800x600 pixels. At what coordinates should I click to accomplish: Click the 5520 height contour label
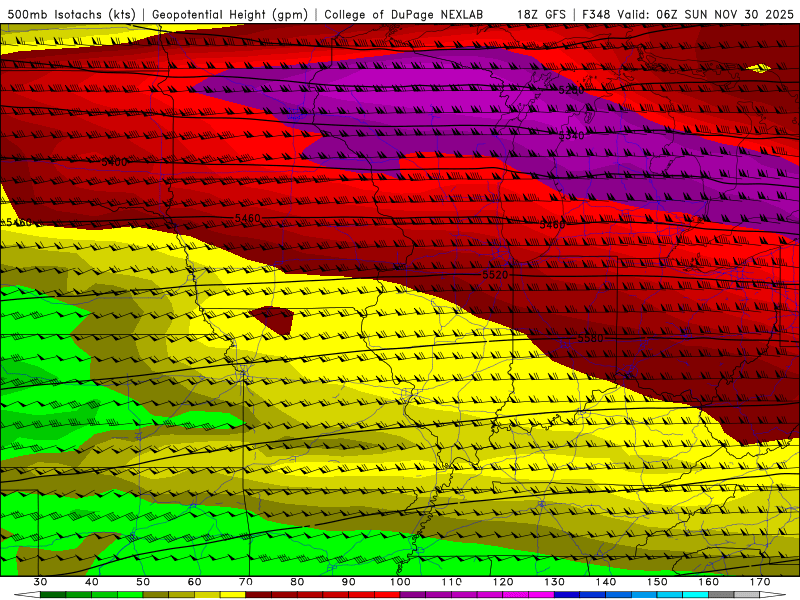(495, 275)
